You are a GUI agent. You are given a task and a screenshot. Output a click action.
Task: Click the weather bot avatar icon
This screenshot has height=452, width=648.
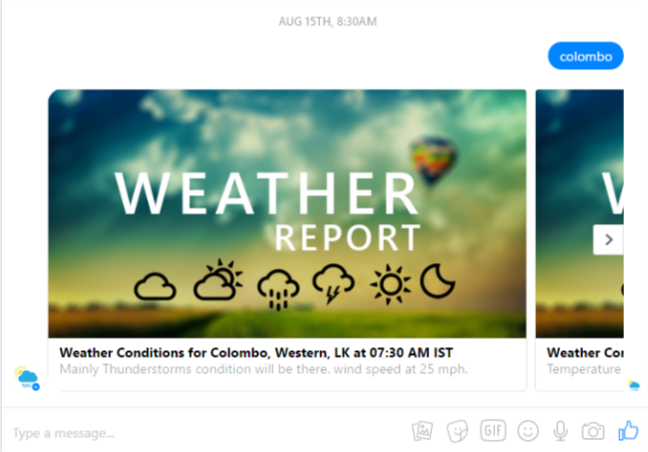coord(27,378)
